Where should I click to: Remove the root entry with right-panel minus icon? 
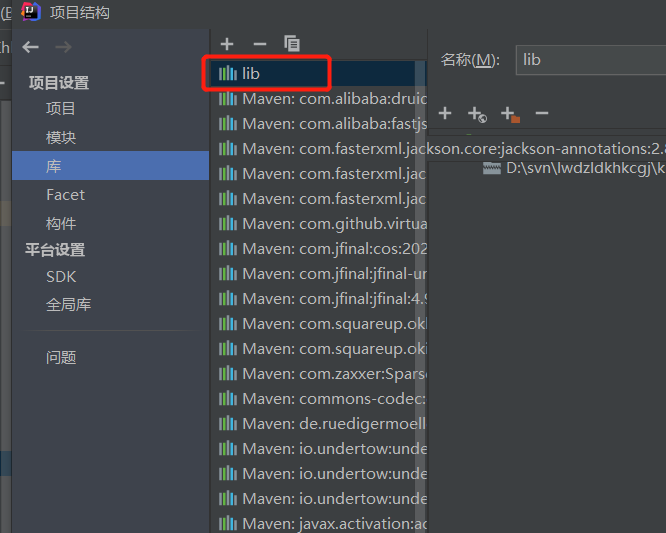click(x=542, y=113)
